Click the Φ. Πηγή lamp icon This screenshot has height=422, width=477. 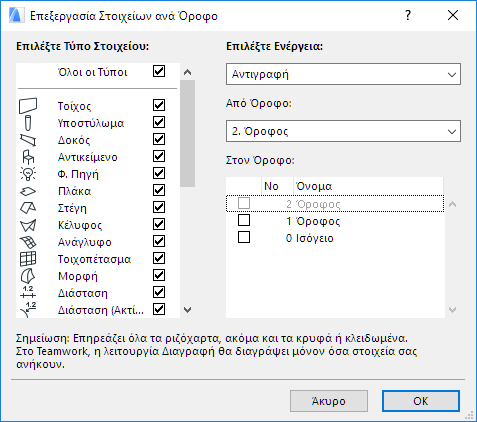[28, 174]
